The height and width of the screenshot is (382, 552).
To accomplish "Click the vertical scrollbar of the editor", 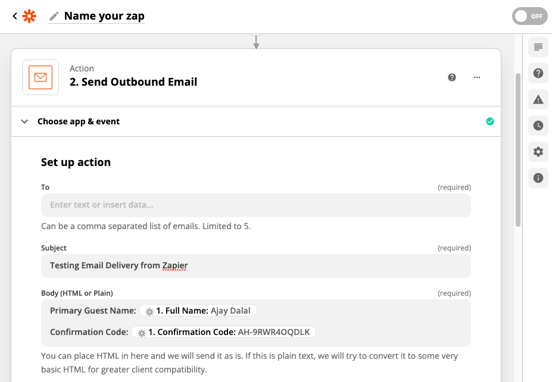I will click(518, 150).
